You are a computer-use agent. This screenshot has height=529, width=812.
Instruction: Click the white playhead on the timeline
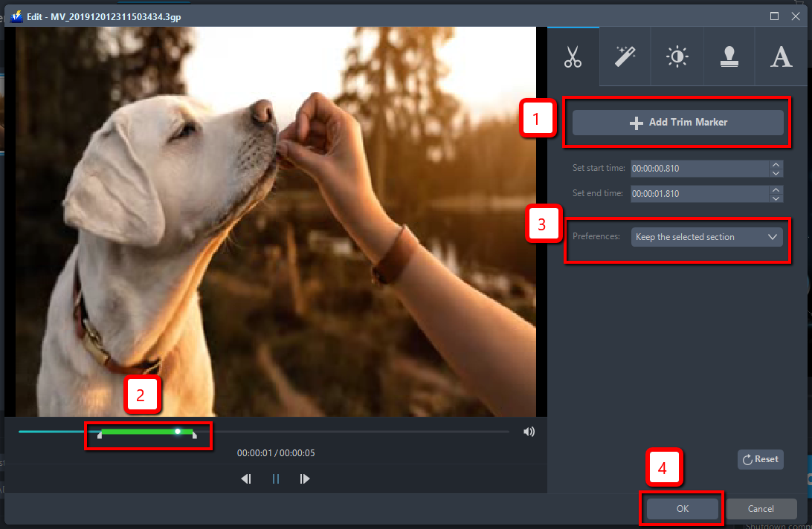pyautogui.click(x=178, y=431)
